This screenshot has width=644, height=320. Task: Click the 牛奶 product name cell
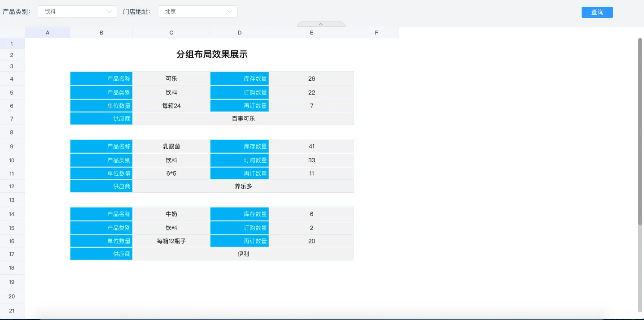[171, 214]
